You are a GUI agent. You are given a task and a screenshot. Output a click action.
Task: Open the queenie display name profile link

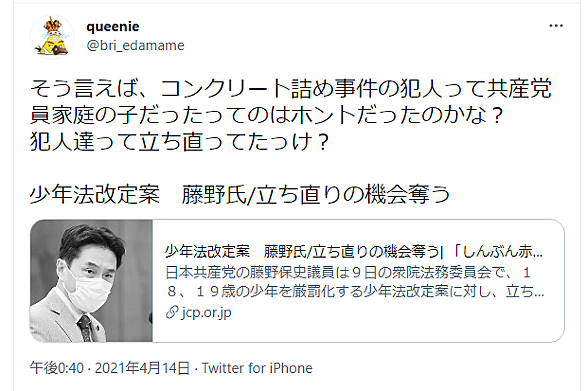coord(112,26)
